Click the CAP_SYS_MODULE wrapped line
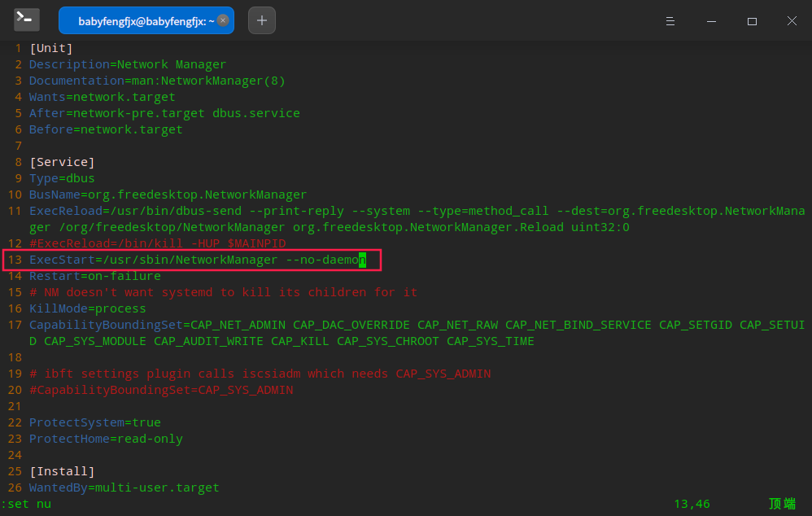812x516 pixels. pyautogui.click(x=282, y=341)
